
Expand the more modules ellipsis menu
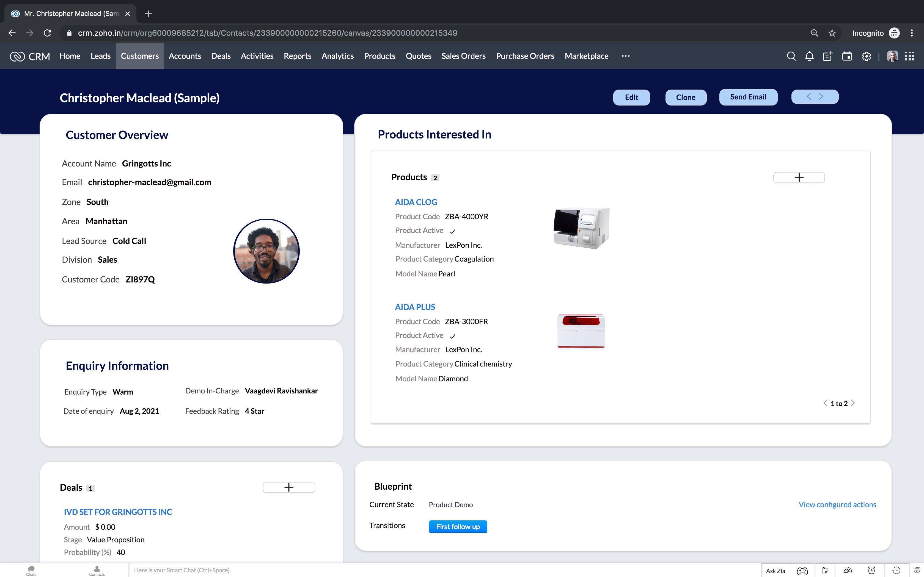point(625,56)
